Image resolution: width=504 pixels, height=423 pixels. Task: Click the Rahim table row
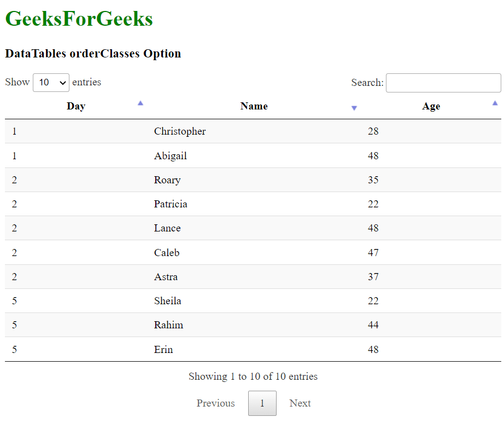click(169, 325)
